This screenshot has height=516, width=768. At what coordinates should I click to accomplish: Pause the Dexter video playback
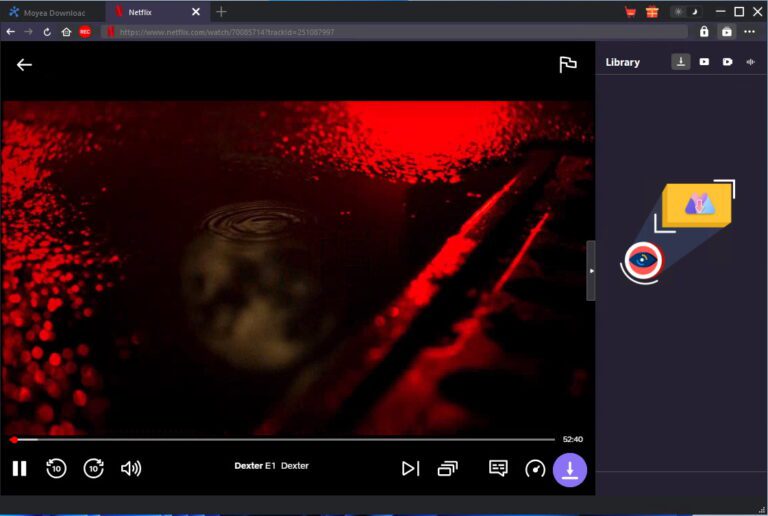[19, 468]
